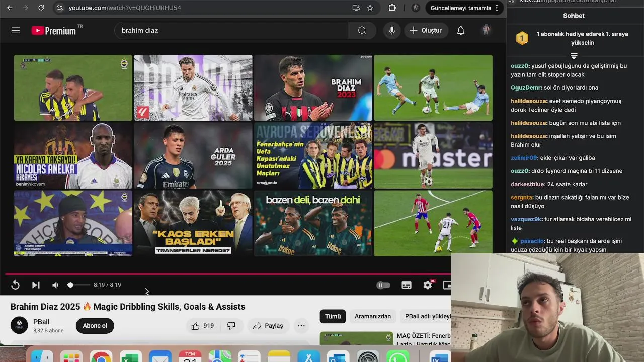
Task: Open Microsoft Word from the Dock
Action: (x=439, y=357)
